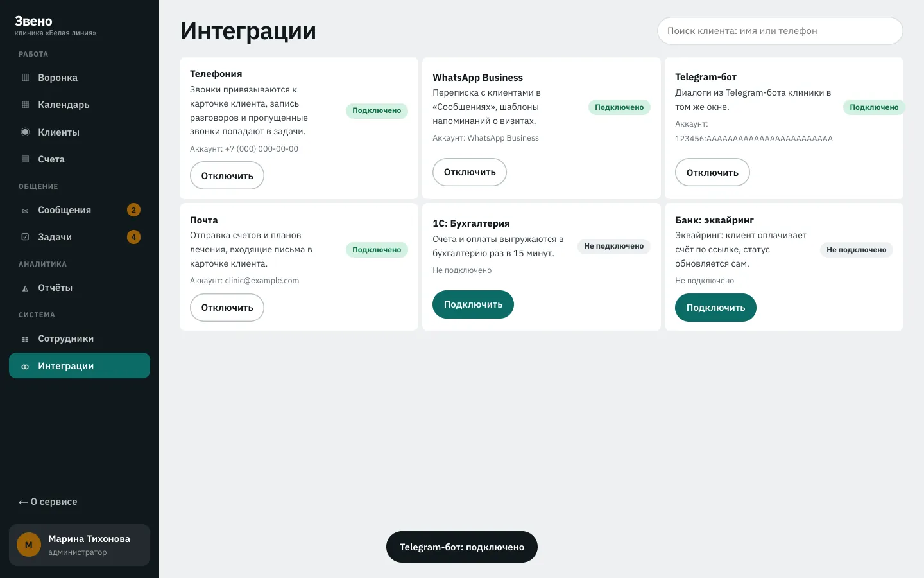View the Отчёты analytics page
This screenshot has height=578, width=924.
tap(80, 288)
